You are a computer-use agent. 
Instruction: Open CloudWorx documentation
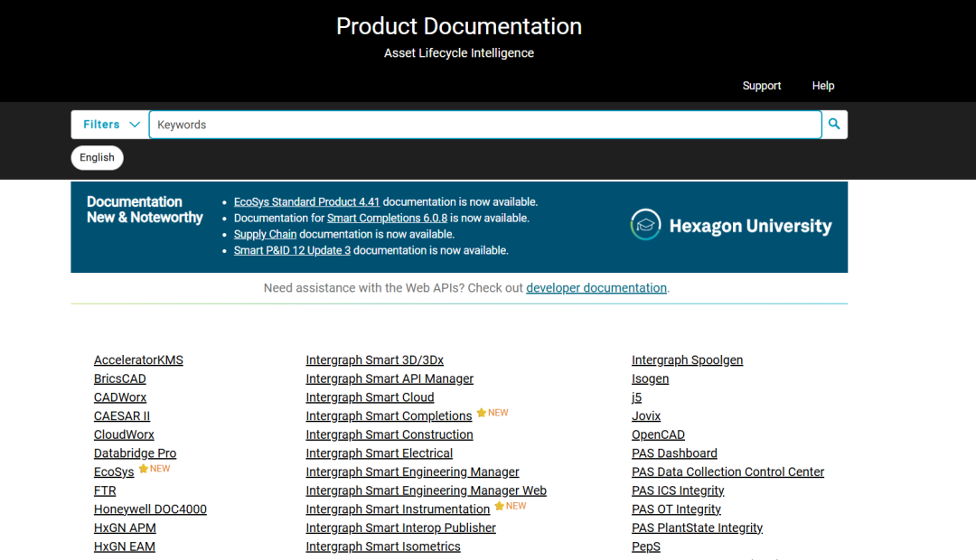click(x=124, y=434)
